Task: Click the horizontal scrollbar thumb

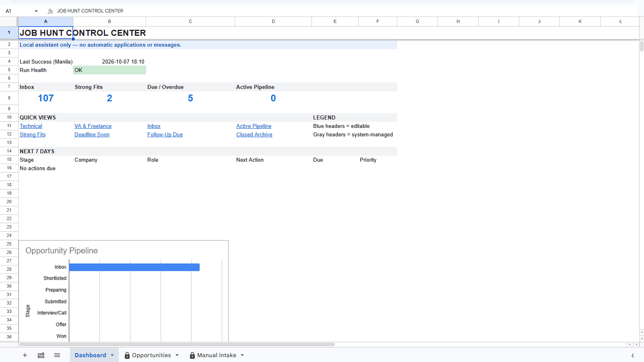Action: tap(177, 344)
